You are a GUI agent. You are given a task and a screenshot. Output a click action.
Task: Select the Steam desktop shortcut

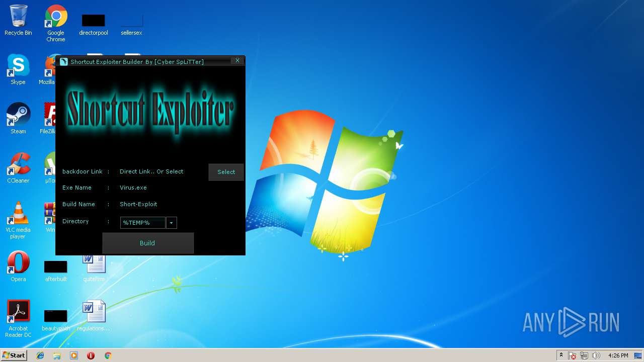point(18,119)
